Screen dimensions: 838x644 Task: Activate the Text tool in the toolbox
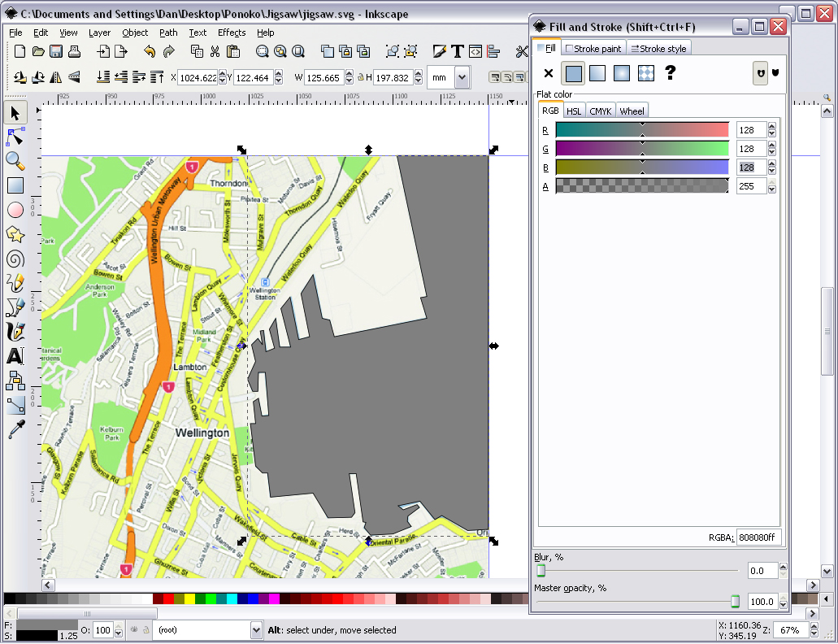pos(15,356)
